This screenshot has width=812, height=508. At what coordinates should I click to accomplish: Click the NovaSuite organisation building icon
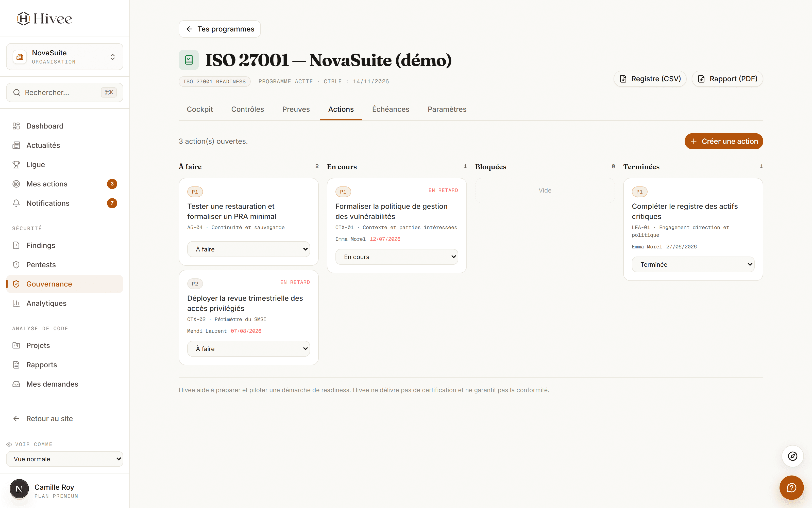[20, 57]
